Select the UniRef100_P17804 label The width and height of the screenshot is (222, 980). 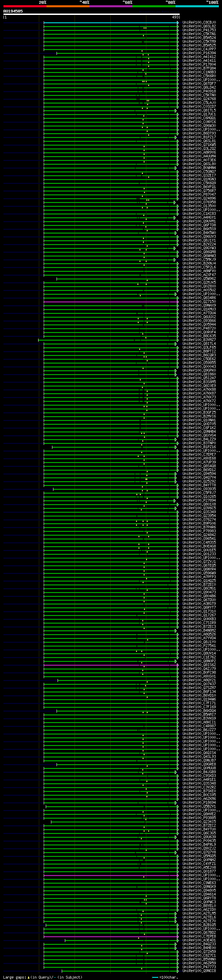point(199,64)
